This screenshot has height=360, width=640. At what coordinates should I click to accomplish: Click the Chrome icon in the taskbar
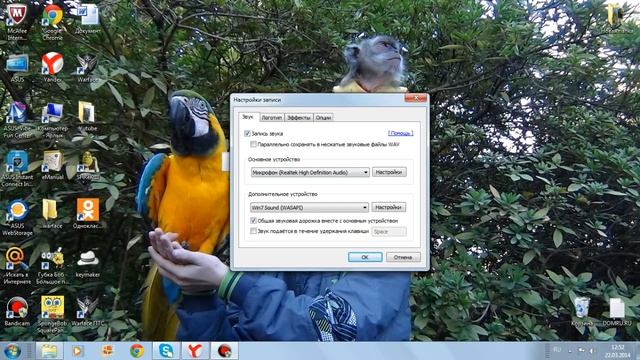click(x=137, y=351)
